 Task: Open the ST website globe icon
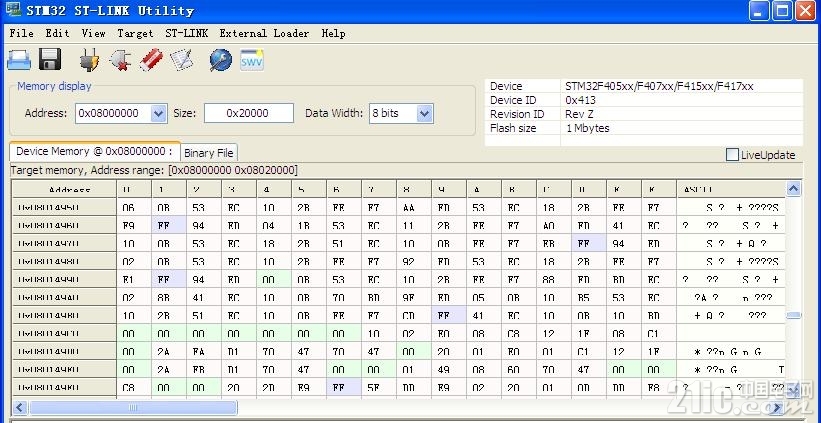tap(221, 60)
